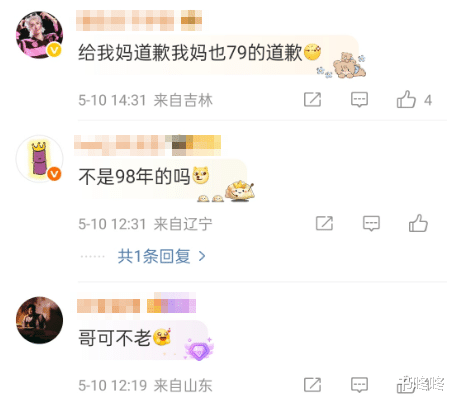Viewport: 453px width, 402px height.
Task: Like the comment 不是98年的吗
Action: coord(418,223)
